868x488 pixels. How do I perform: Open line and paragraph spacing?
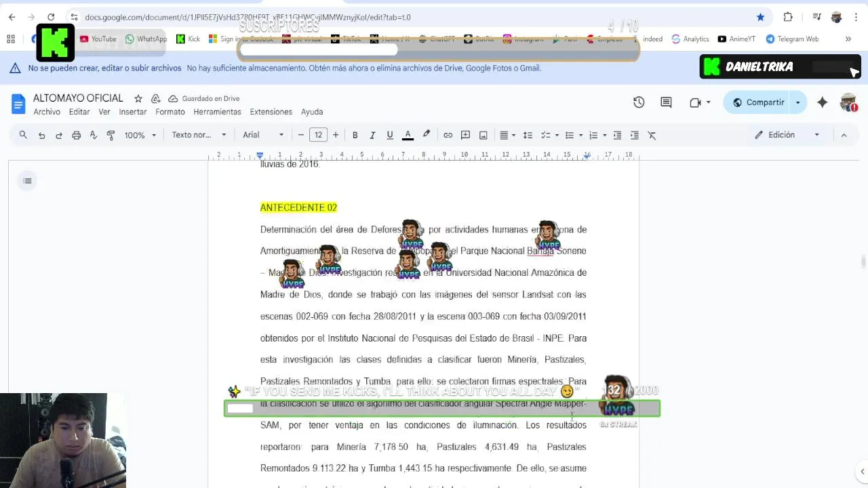pos(528,135)
